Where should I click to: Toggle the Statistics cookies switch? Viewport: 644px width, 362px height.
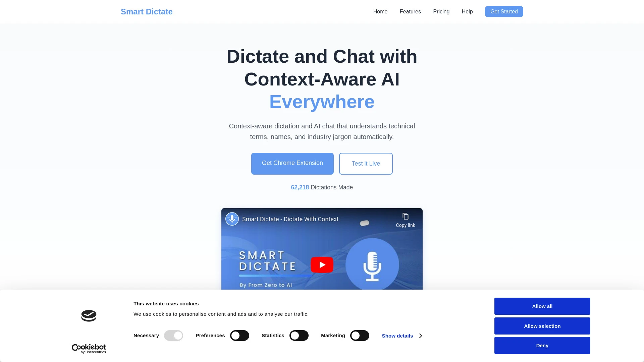tap(299, 336)
